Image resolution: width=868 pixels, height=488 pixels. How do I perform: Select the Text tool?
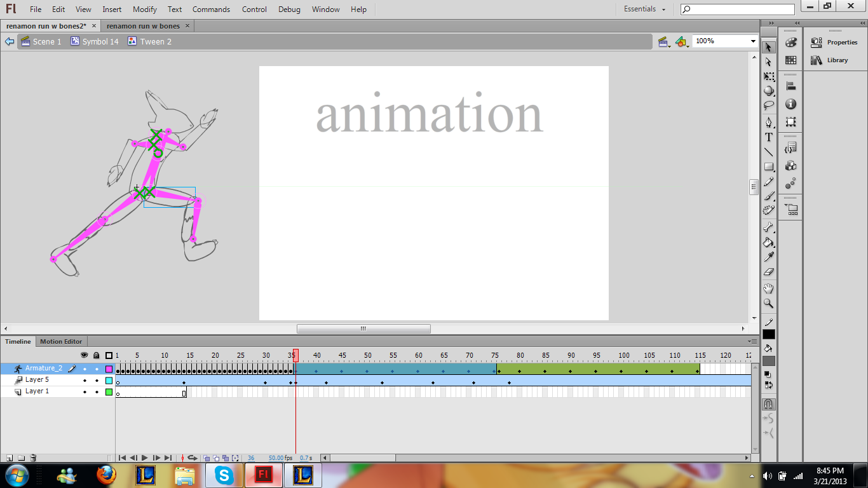[x=768, y=137]
